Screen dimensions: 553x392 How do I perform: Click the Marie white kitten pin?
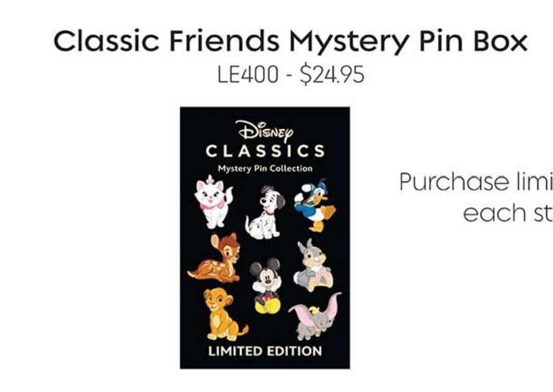click(213, 202)
